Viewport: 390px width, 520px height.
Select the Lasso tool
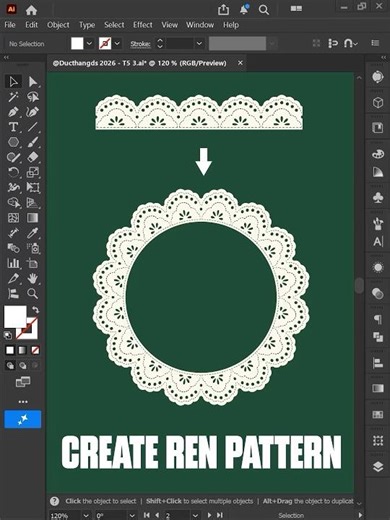click(x=33, y=97)
